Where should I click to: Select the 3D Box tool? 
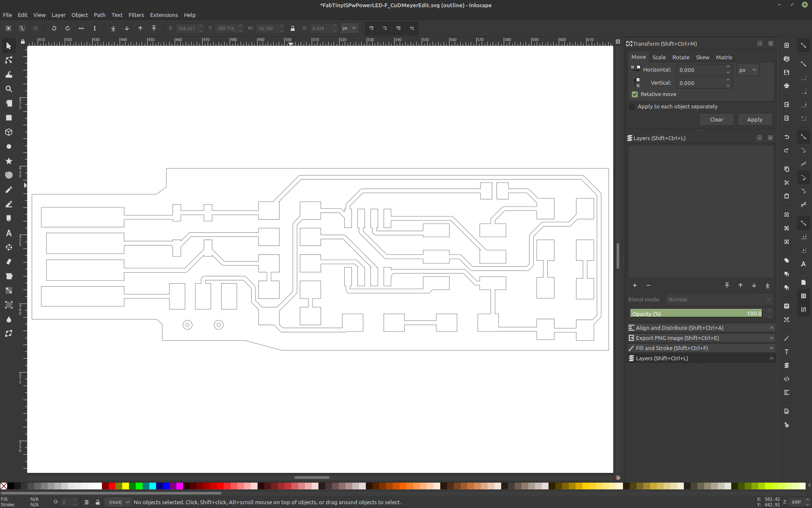[x=8, y=132]
